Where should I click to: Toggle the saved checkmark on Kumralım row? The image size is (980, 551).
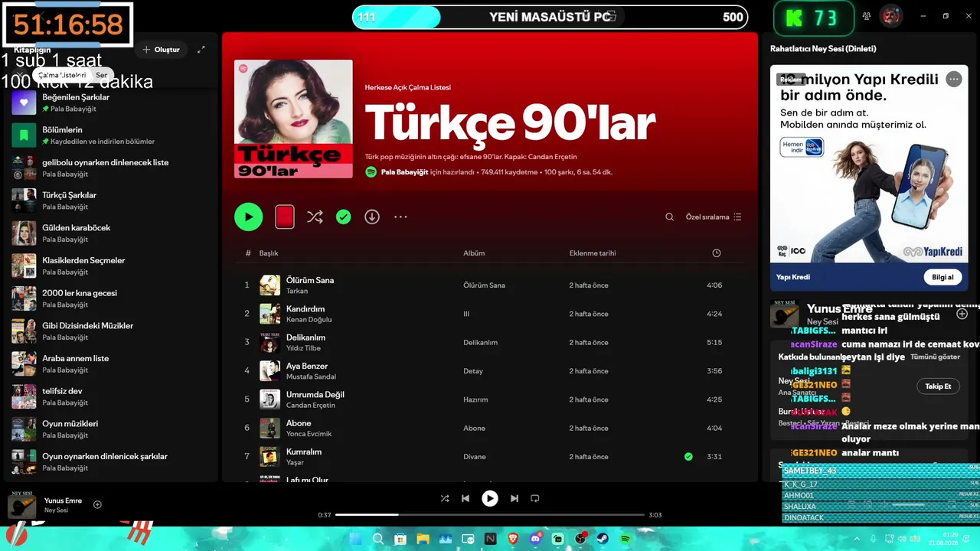point(688,457)
